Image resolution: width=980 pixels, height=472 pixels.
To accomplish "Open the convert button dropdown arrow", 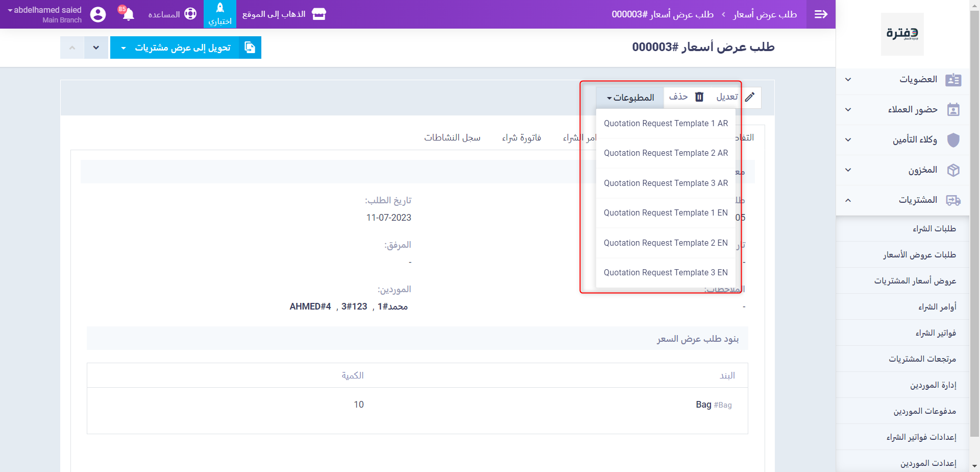I will click(x=123, y=48).
